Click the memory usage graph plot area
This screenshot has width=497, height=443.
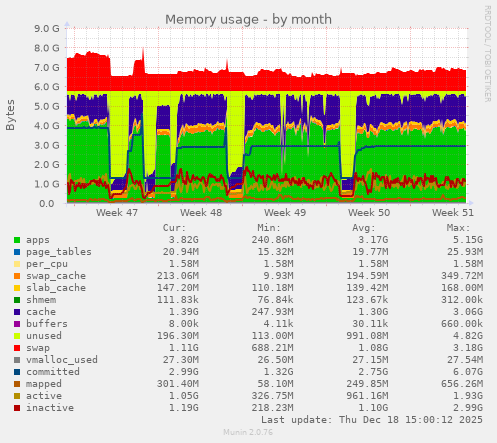point(267,115)
